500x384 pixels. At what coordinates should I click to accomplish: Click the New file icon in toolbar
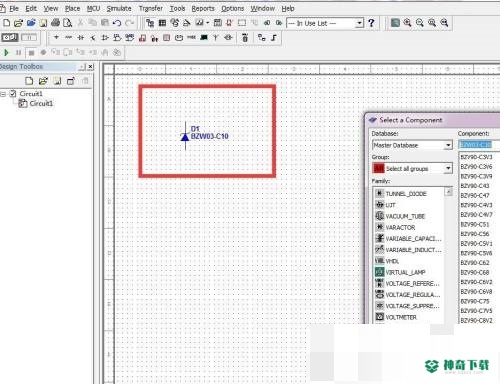(6, 23)
